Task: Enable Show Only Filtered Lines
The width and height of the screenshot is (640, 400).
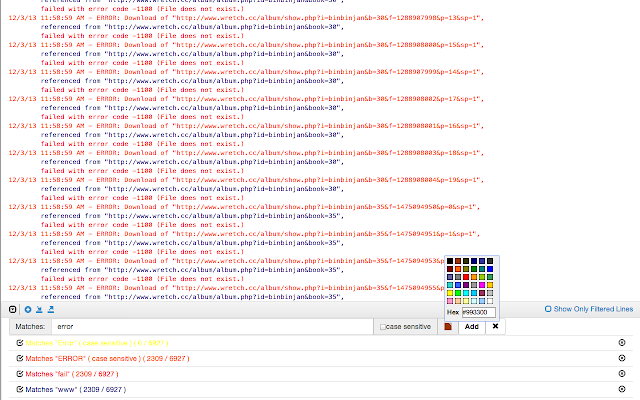Action: (x=548, y=309)
